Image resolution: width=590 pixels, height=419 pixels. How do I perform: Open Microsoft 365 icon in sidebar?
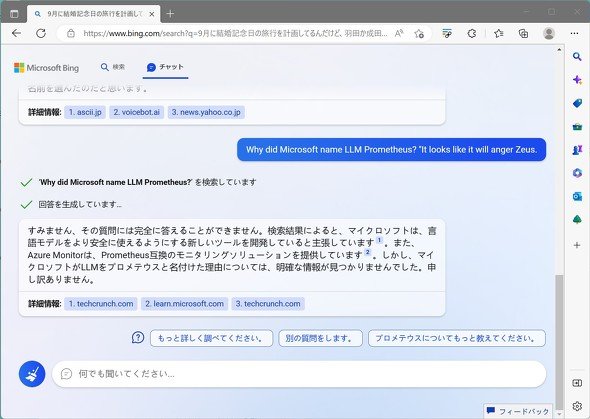click(577, 173)
